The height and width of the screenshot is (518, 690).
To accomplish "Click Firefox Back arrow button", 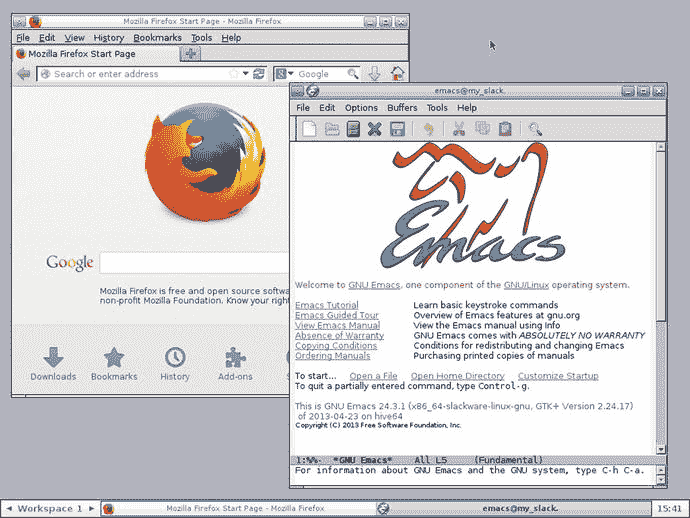I will pyautogui.click(x=23, y=73).
